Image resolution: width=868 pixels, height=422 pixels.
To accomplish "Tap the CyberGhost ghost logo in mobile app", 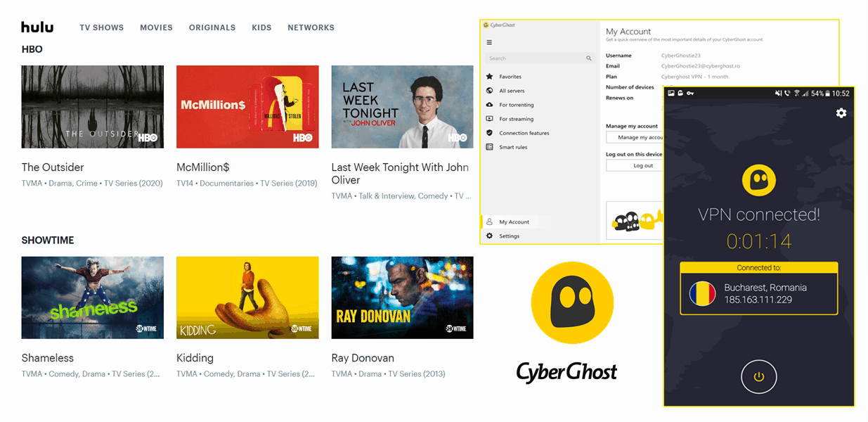I will 758,179.
